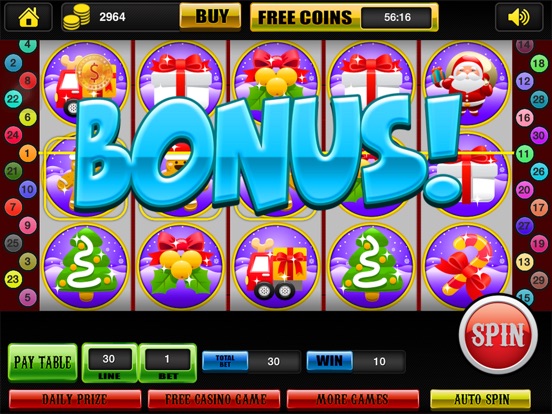This screenshot has height=414, width=552.
Task: Mute sound with the speaker icon
Action: (x=519, y=17)
